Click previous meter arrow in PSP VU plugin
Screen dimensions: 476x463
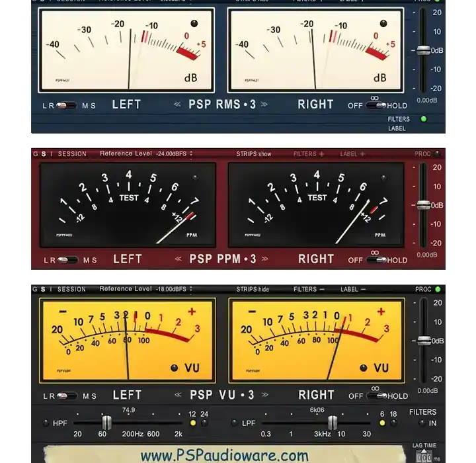pyautogui.click(x=178, y=395)
